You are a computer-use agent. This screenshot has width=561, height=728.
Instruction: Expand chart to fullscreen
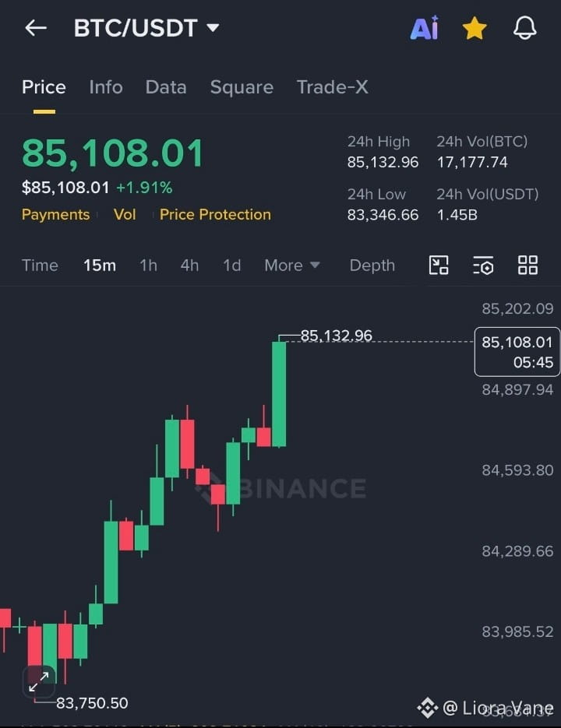click(x=39, y=681)
